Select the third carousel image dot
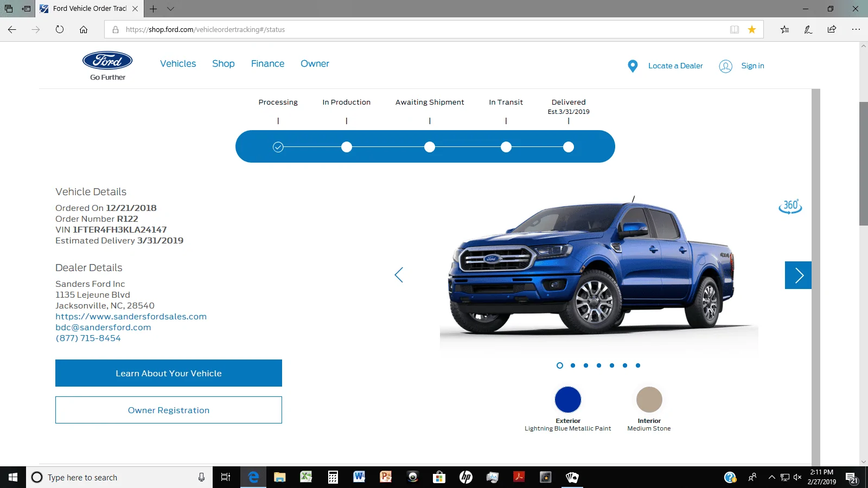The height and width of the screenshot is (488, 868). 586,365
